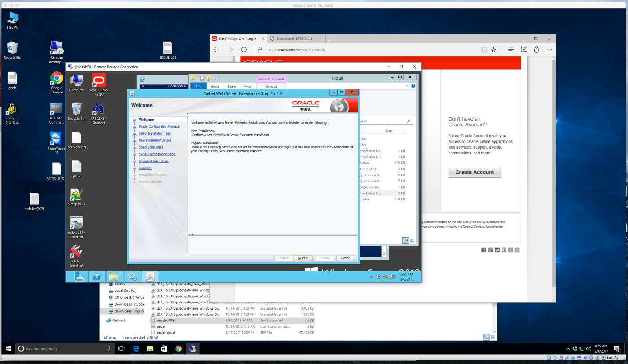
Task: Sort files by the Size column header
Action: (395, 130)
